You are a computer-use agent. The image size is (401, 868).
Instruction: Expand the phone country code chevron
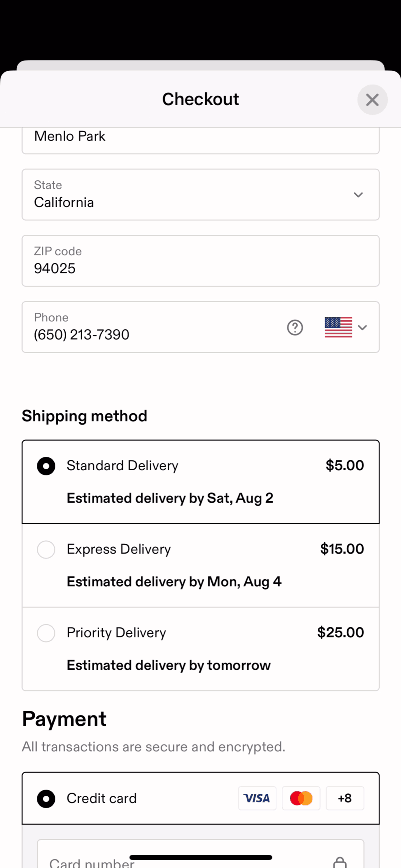click(x=363, y=327)
